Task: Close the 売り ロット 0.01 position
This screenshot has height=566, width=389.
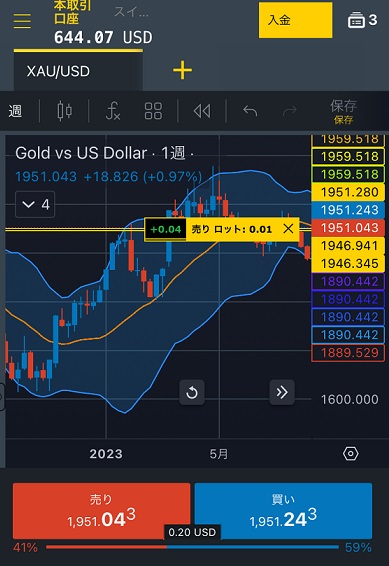Action: 288,229
